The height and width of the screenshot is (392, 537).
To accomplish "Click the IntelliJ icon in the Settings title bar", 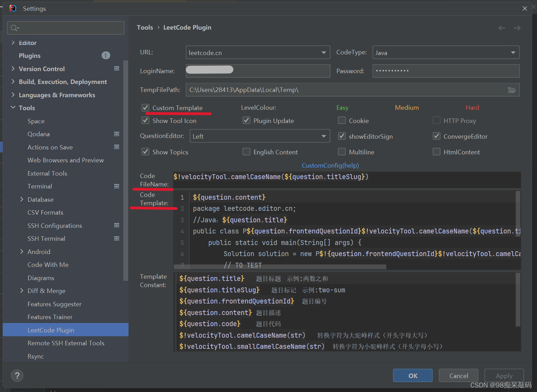I will point(13,8).
